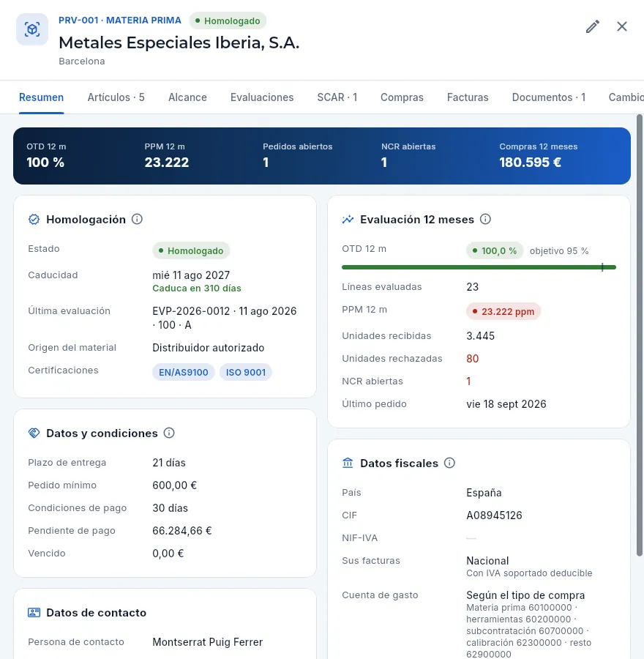Image resolution: width=644 pixels, height=659 pixels.
Task: Click the supplier cube avatar icon
Action: (32, 29)
